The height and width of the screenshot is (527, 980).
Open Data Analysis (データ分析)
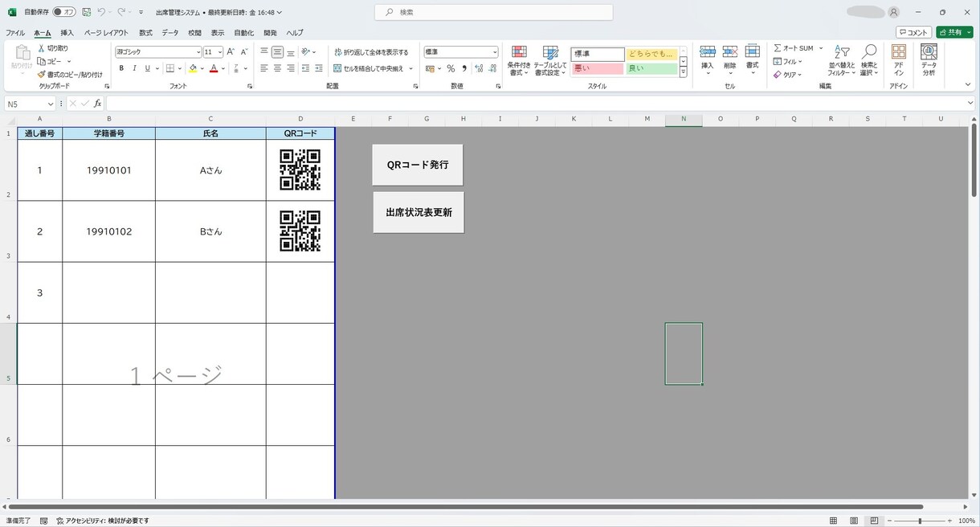point(929,61)
